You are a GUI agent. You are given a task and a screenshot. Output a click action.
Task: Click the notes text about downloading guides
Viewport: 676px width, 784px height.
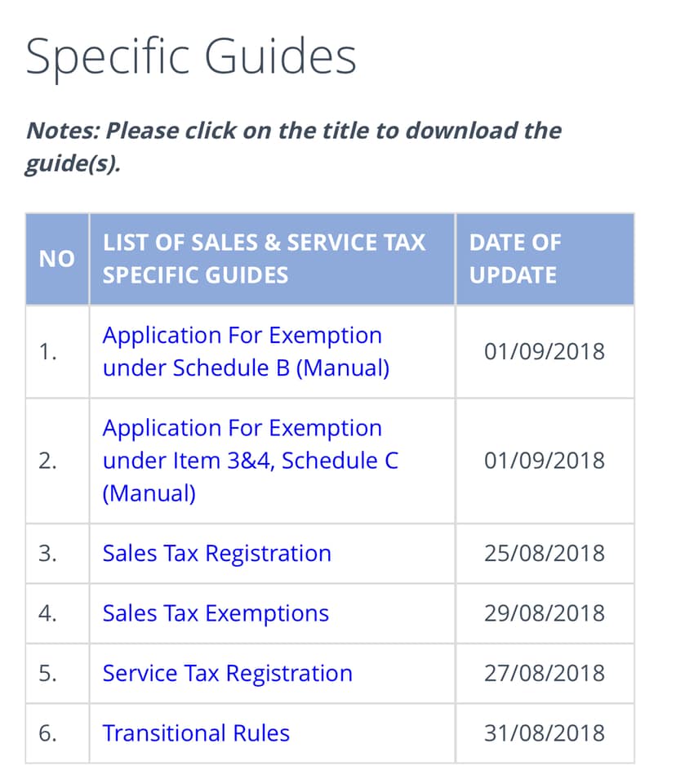pyautogui.click(x=293, y=147)
